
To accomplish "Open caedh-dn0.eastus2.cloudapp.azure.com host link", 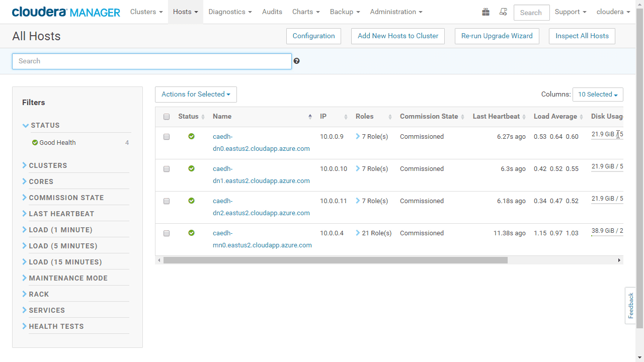I will click(261, 142).
